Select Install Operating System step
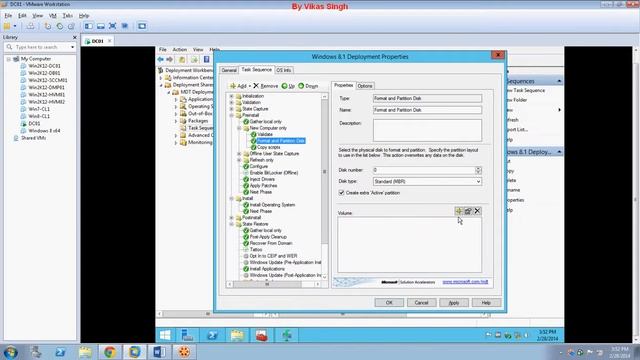The width and height of the screenshot is (640, 360). (x=272, y=205)
